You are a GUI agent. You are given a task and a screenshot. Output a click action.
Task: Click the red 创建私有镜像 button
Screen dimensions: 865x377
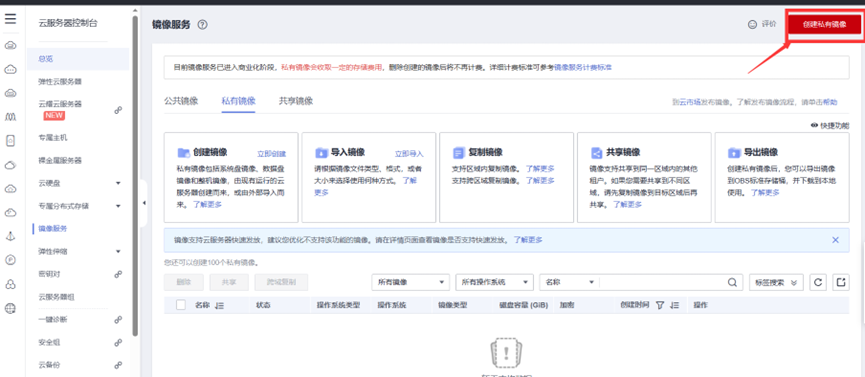824,25
